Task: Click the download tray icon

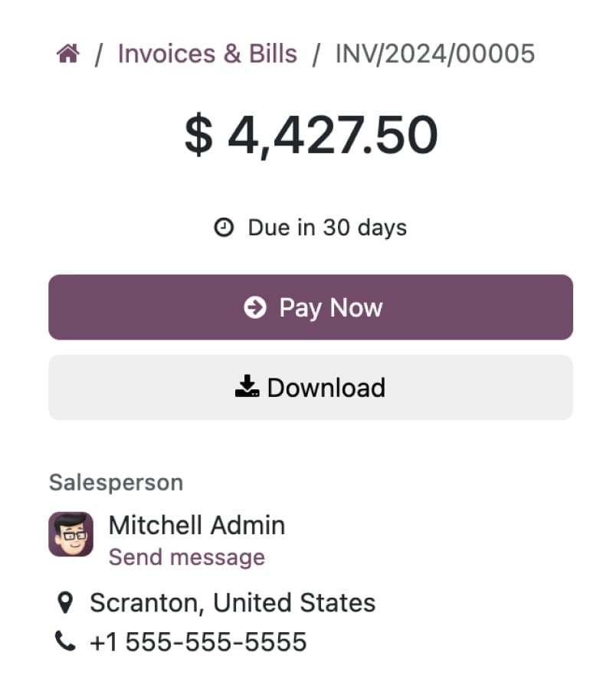Action: click(x=247, y=386)
